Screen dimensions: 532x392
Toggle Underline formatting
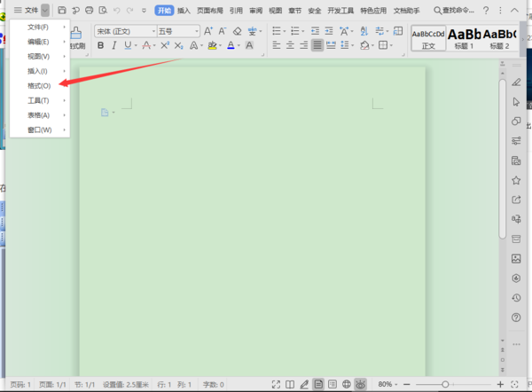128,45
